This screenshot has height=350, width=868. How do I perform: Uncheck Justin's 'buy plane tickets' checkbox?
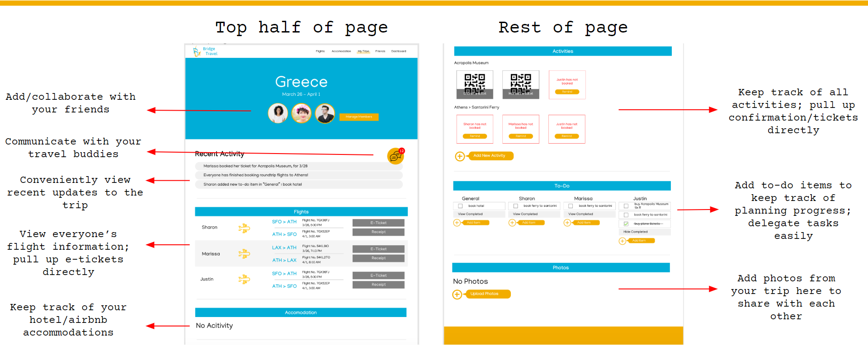coord(626,224)
